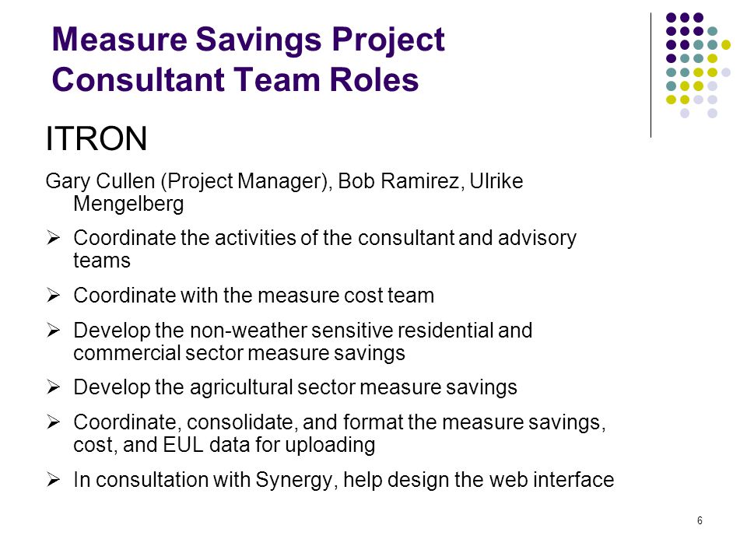Image resolution: width=747 pixels, height=560 pixels.
Task: Select the slide title 'Measure Savings Project'
Action: [248, 39]
